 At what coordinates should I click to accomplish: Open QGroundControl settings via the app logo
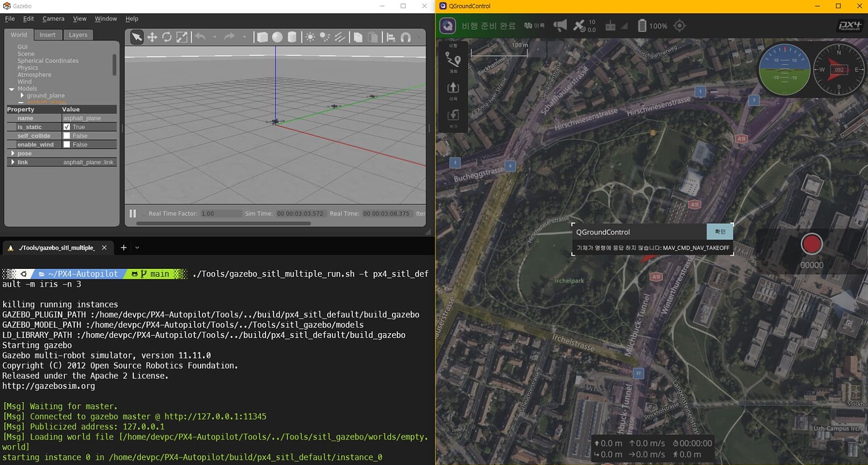(x=447, y=26)
